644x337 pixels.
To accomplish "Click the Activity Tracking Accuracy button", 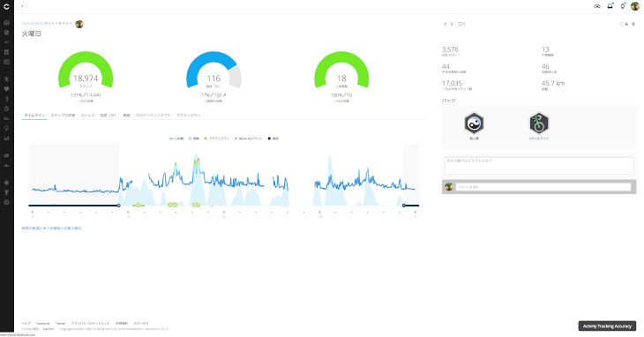I will click(x=607, y=326).
